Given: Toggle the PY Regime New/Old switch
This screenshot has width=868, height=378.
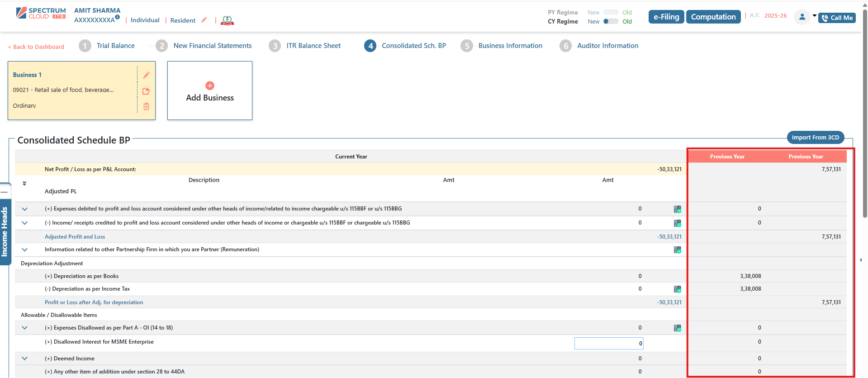Looking at the screenshot, I should pyautogui.click(x=610, y=12).
